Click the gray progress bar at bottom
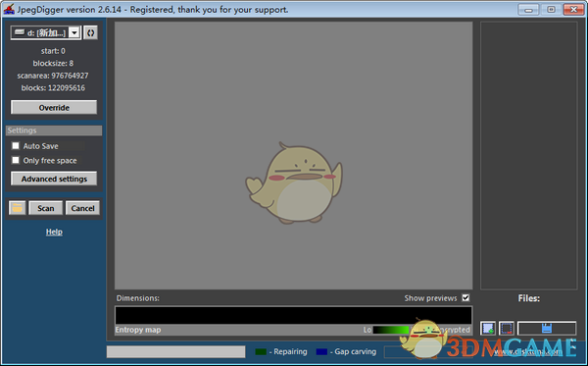The width and height of the screenshot is (588, 366). pos(175,351)
